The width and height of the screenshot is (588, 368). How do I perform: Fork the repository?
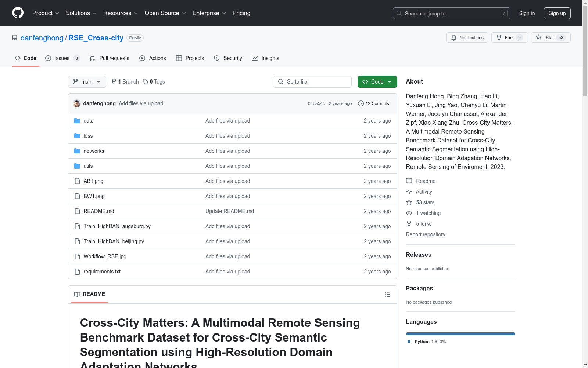click(509, 38)
